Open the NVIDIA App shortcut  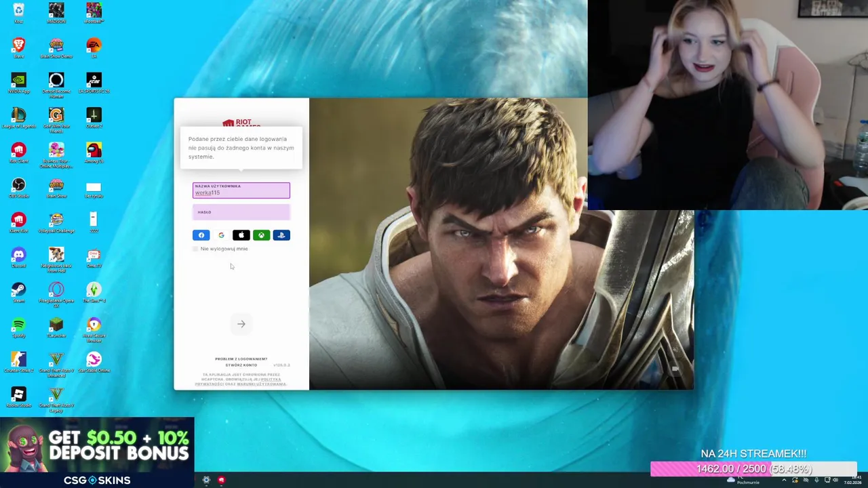18,83
